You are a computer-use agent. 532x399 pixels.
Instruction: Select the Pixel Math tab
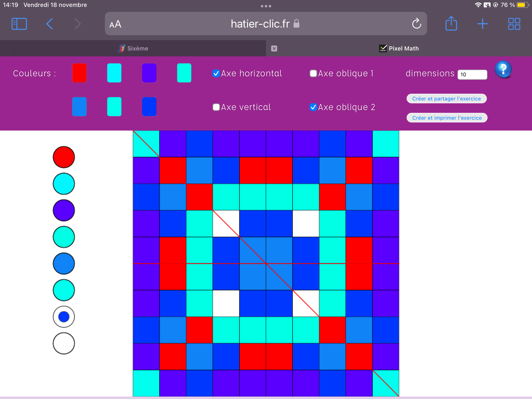[399, 49]
